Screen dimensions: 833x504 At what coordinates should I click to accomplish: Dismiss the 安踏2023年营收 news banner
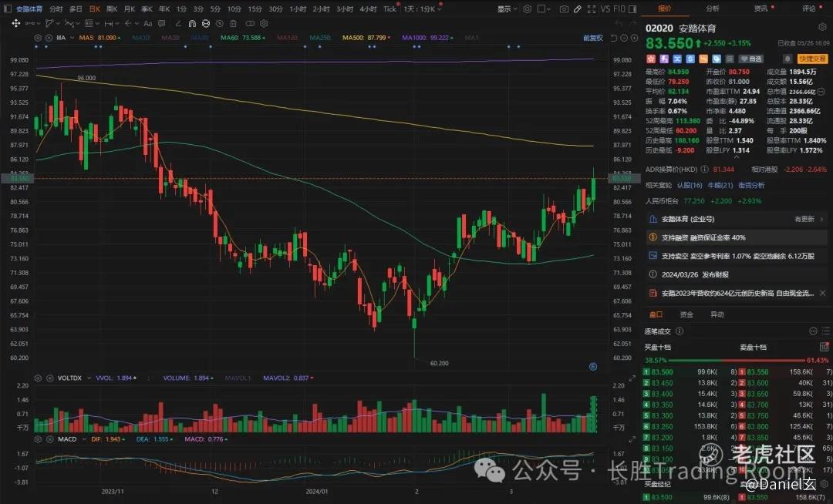[x=822, y=293]
